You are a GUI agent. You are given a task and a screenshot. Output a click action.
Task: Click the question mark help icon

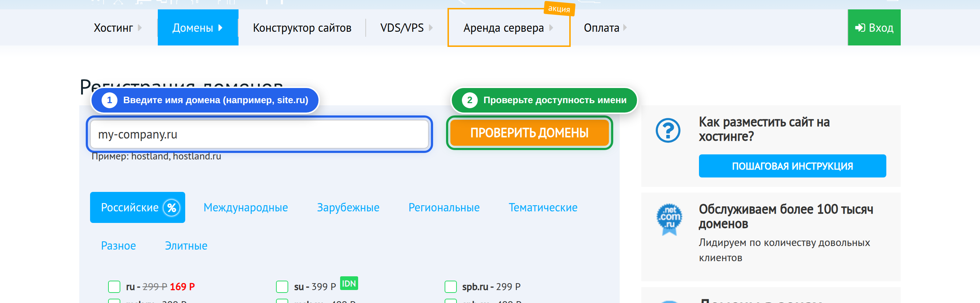(668, 131)
